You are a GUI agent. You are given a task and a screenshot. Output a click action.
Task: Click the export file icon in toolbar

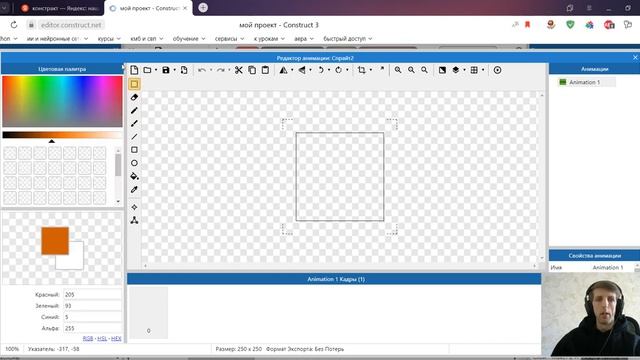tap(184, 70)
